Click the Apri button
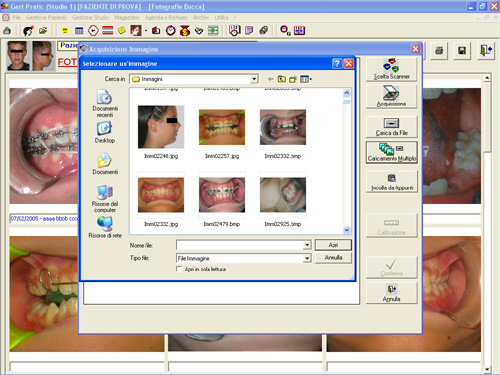This screenshot has width=500, height=375. (x=333, y=245)
